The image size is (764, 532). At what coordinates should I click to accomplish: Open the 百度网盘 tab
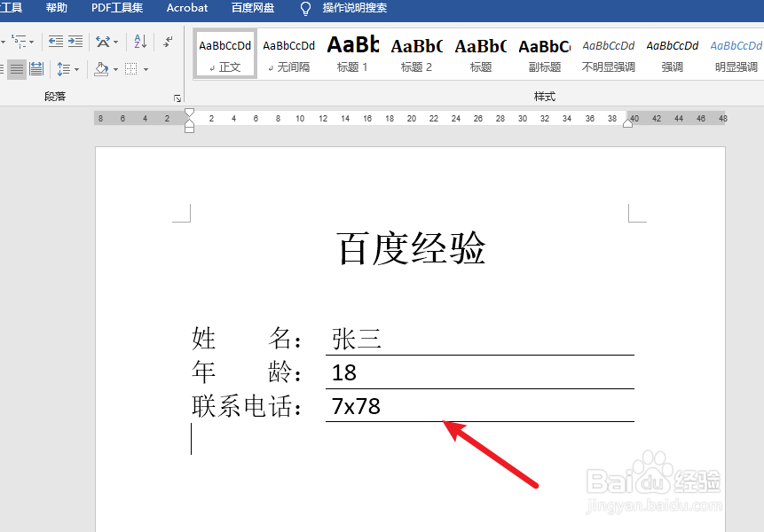252,8
